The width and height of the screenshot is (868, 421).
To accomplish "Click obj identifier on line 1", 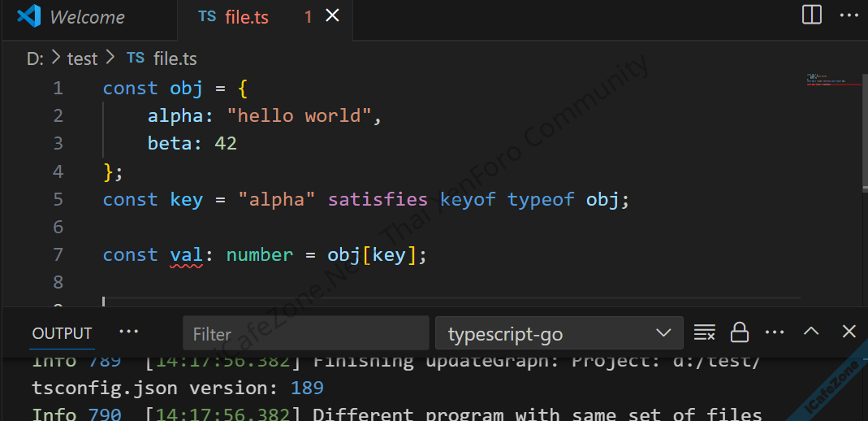I will (187, 89).
